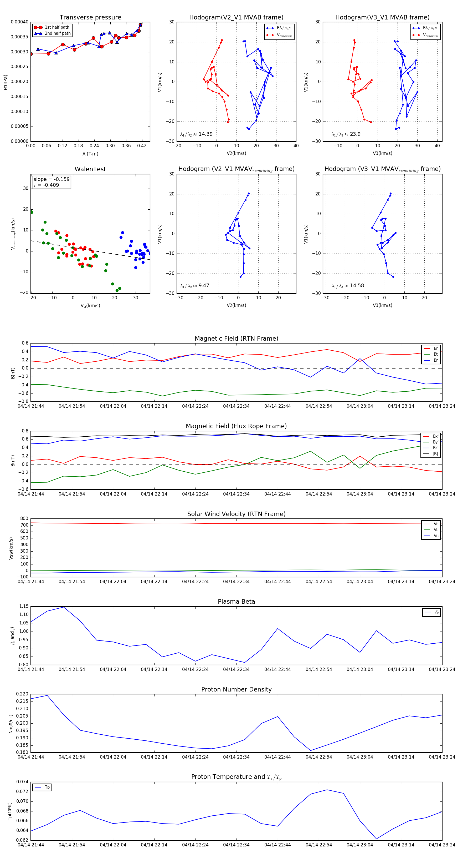Click the 'Hodogram(V2_V1 MVAB frame)' title
The width and height of the screenshot is (473, 868).
coord(236,17)
